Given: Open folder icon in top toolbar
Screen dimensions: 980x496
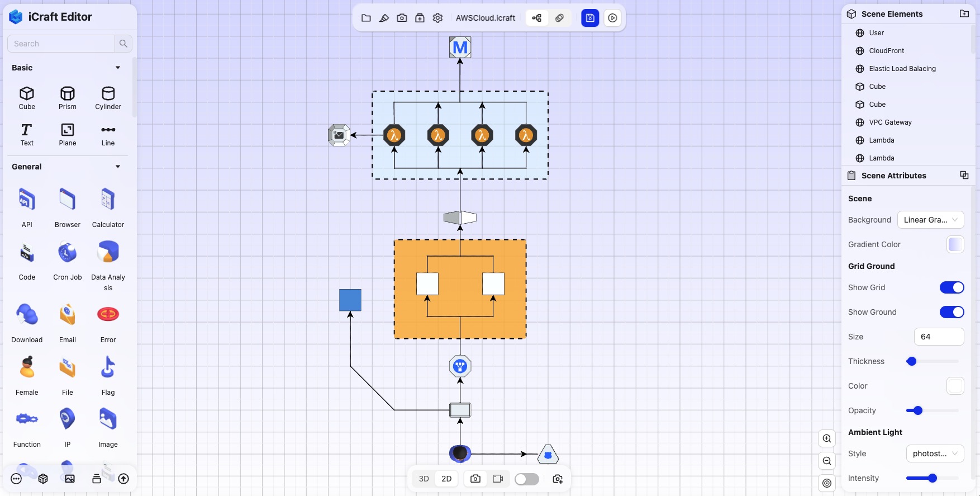Looking at the screenshot, I should point(366,18).
